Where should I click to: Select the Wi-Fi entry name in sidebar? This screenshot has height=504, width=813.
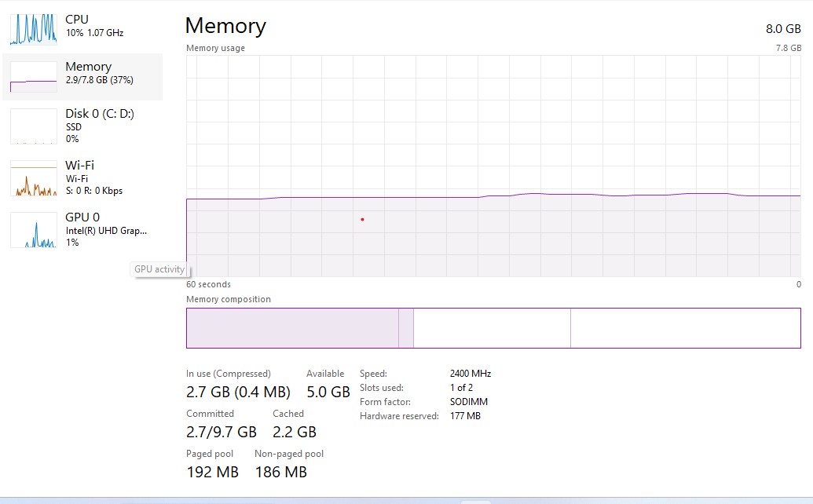[x=79, y=165]
